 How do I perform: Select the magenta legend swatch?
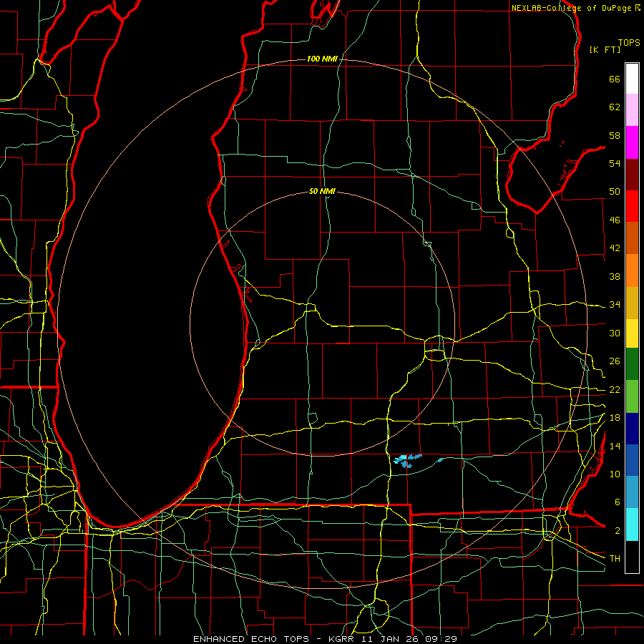[x=632, y=142]
